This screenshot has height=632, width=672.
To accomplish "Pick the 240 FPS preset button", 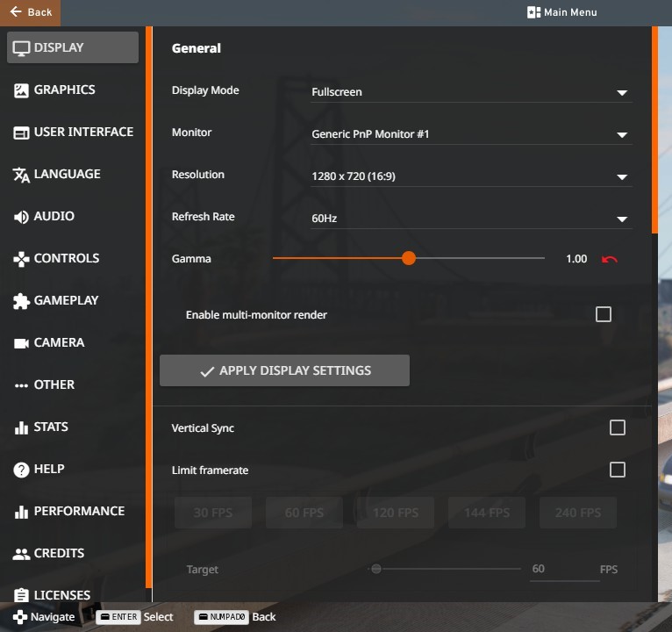I will [x=578, y=513].
